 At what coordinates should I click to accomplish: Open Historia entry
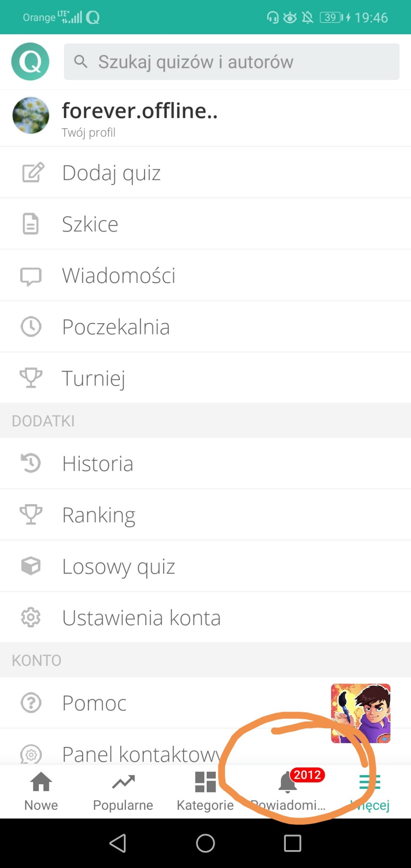[98, 463]
